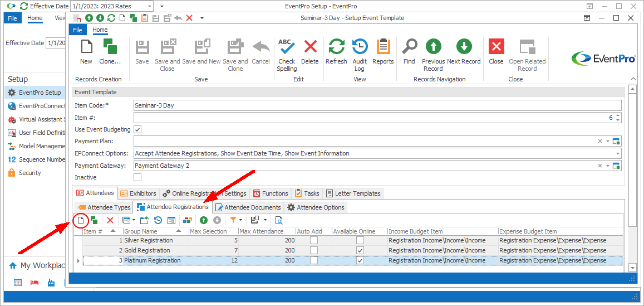Click the print preview magnifier icon in grid toolbar
Image resolution: width=644 pixels, height=306 pixels.
tap(278, 220)
